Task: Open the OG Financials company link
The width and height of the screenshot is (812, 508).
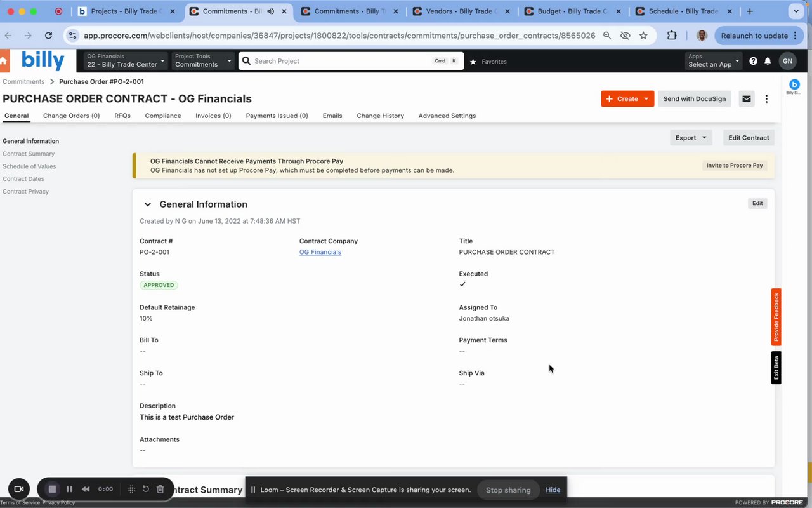Action: (x=320, y=252)
